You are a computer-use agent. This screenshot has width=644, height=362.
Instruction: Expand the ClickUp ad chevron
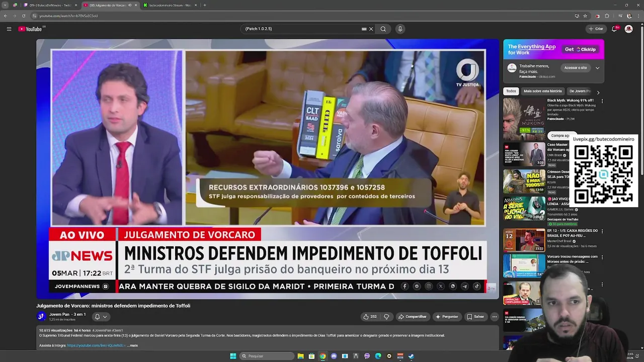(598, 68)
